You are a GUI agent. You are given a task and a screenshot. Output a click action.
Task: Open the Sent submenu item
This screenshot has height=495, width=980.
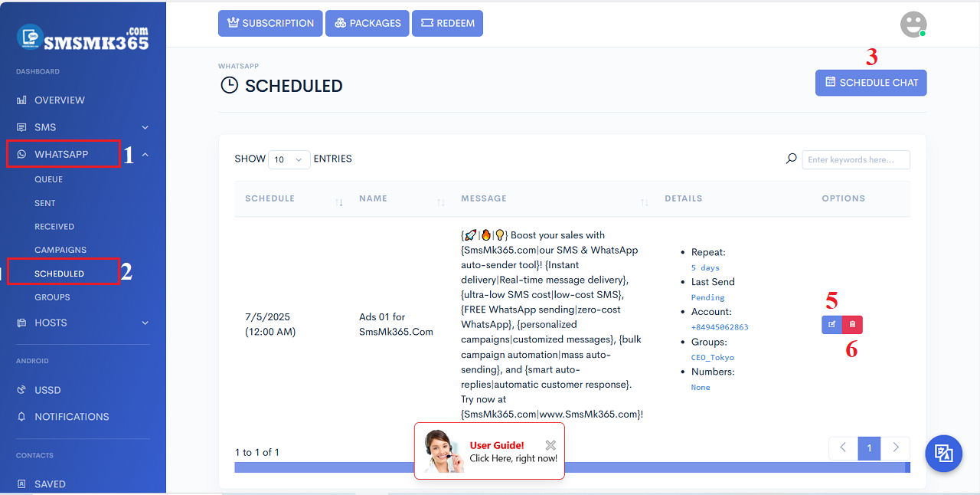pos(45,203)
